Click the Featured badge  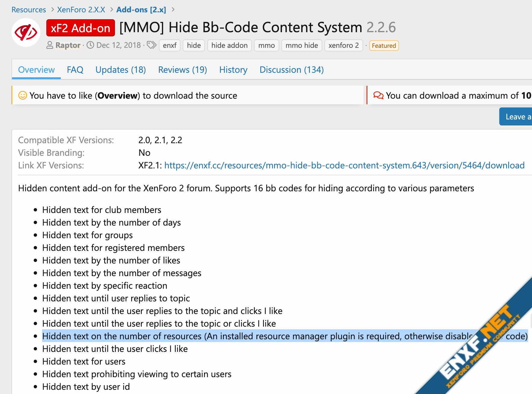pos(384,46)
